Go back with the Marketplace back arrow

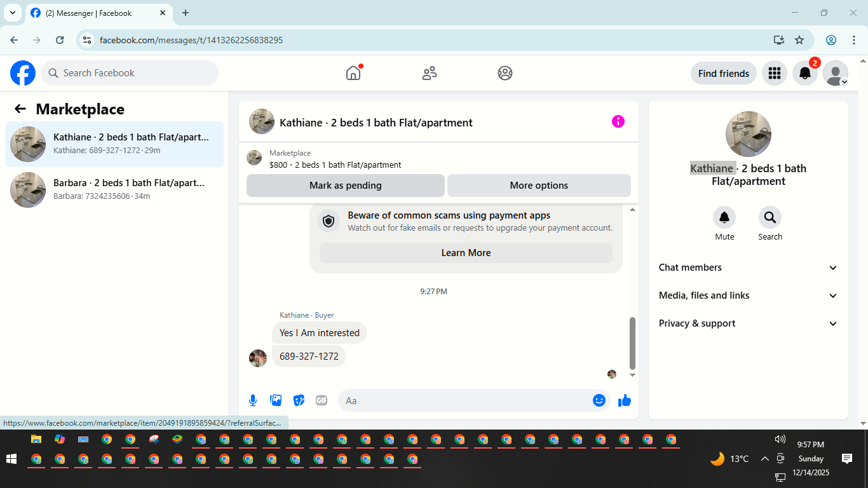tap(20, 109)
